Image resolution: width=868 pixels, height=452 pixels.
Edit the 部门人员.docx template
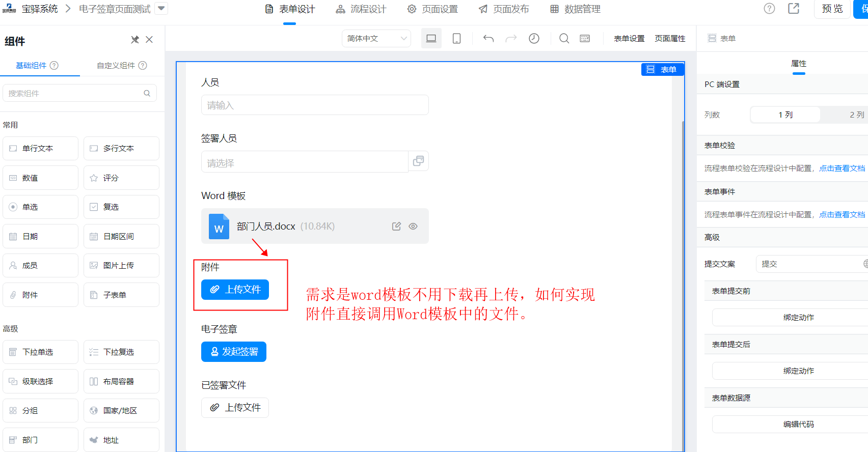pyautogui.click(x=396, y=227)
